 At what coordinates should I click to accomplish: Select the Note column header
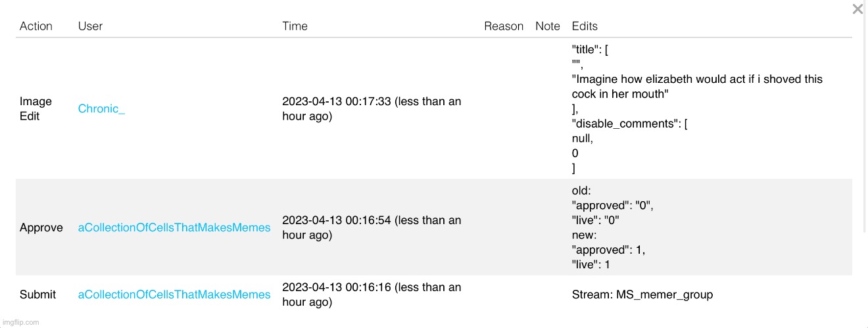point(547,26)
